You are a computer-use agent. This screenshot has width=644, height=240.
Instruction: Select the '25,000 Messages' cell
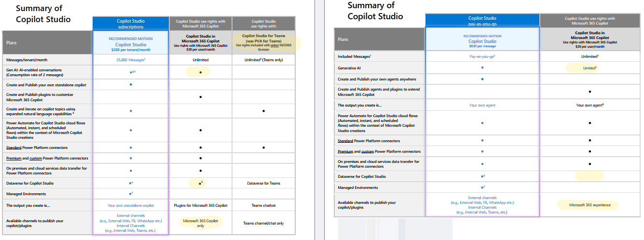[131, 60]
